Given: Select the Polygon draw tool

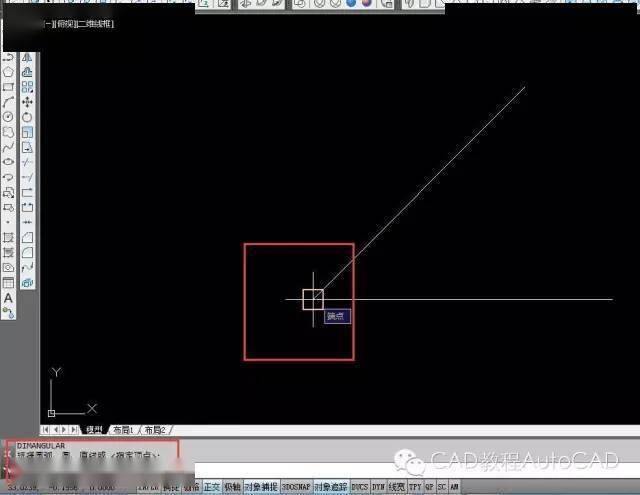Looking at the screenshot, I should pos(8,72).
